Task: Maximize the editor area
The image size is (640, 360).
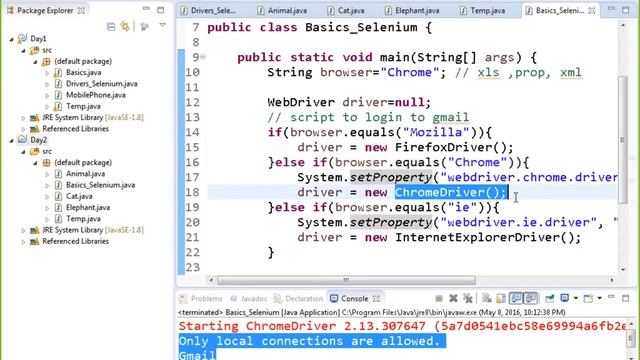Action: [626, 10]
